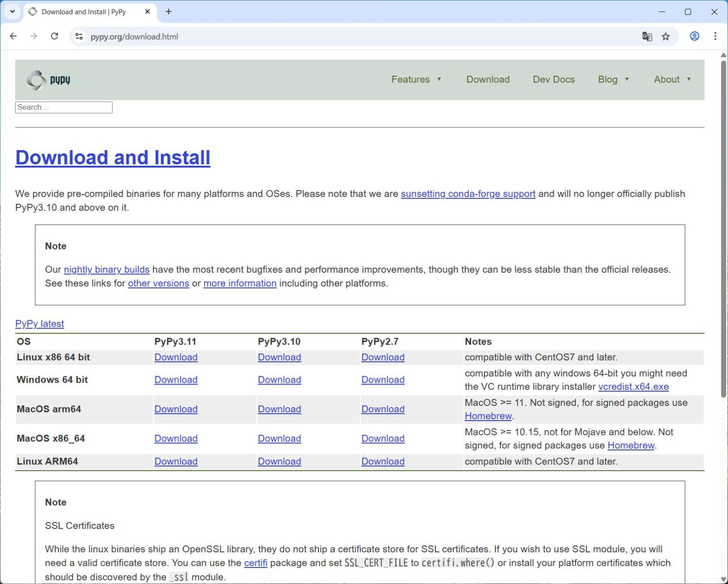
Task: Open the translate page icon
Action: point(647,36)
